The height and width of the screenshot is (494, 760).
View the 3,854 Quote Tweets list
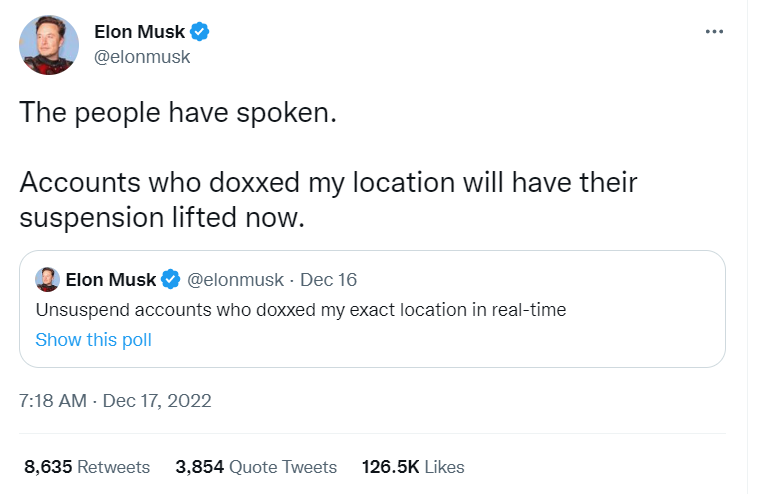[256, 467]
